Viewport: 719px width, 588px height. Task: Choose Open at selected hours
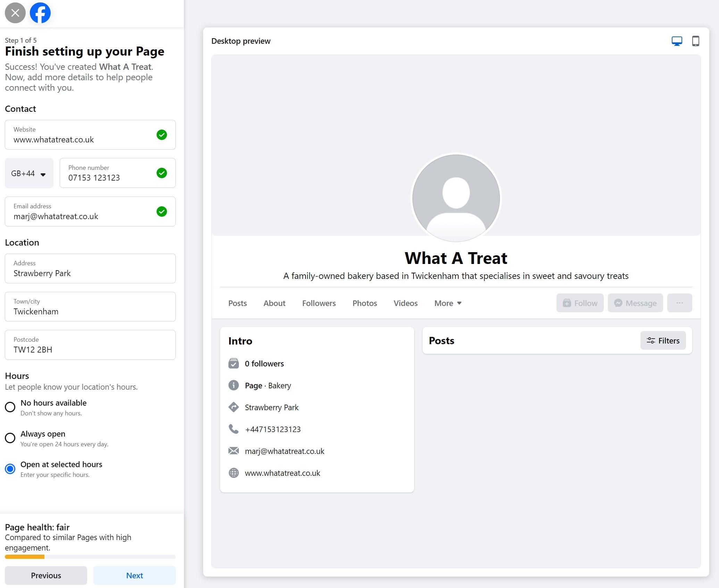pos(10,469)
